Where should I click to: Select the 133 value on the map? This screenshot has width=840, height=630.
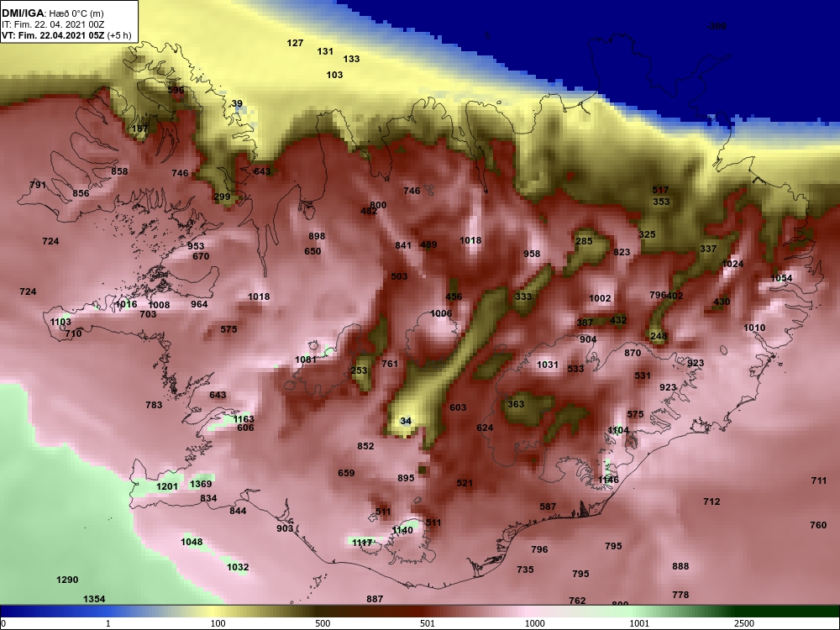(x=351, y=59)
